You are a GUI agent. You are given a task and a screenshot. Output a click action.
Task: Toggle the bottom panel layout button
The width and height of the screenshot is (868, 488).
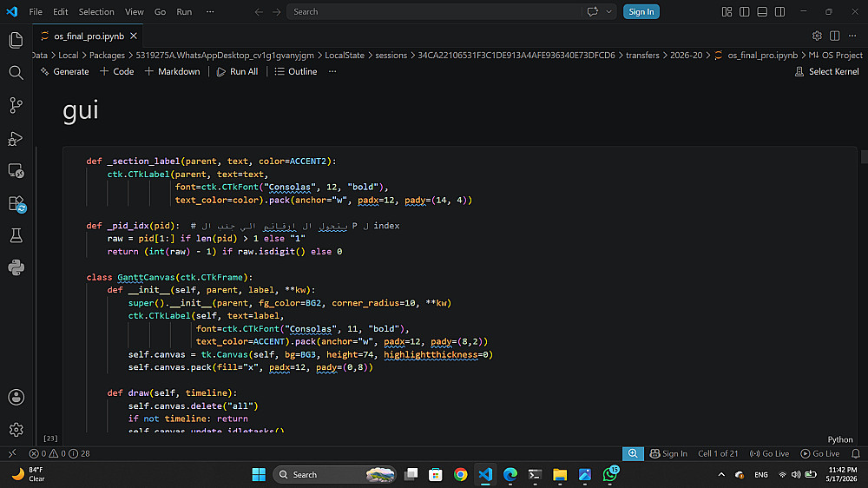[762, 11]
